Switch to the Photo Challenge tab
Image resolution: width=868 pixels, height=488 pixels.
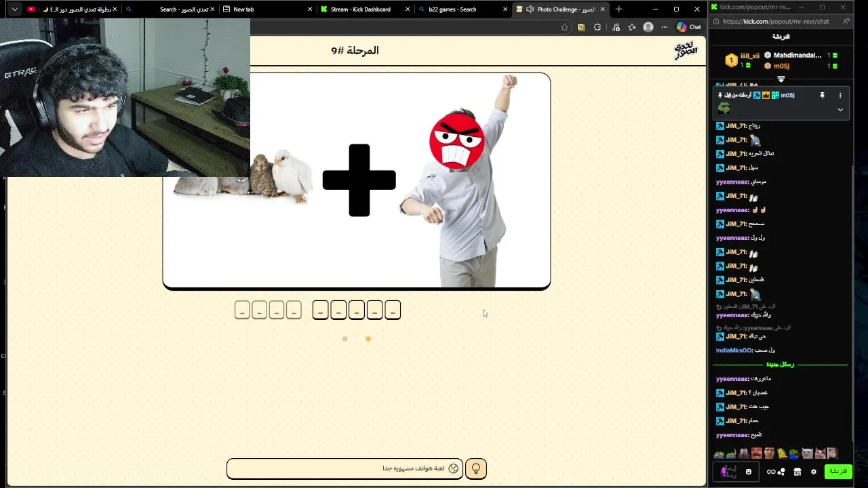click(561, 9)
